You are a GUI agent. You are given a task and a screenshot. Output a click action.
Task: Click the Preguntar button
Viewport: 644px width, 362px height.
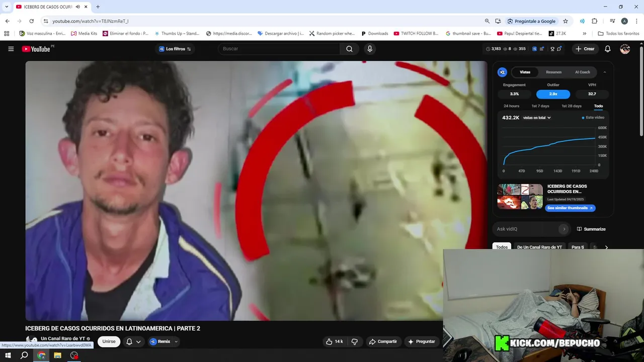pos(422,341)
